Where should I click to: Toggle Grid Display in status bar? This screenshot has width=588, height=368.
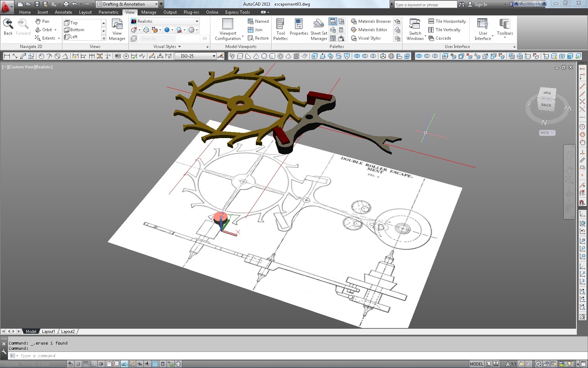coord(86,364)
